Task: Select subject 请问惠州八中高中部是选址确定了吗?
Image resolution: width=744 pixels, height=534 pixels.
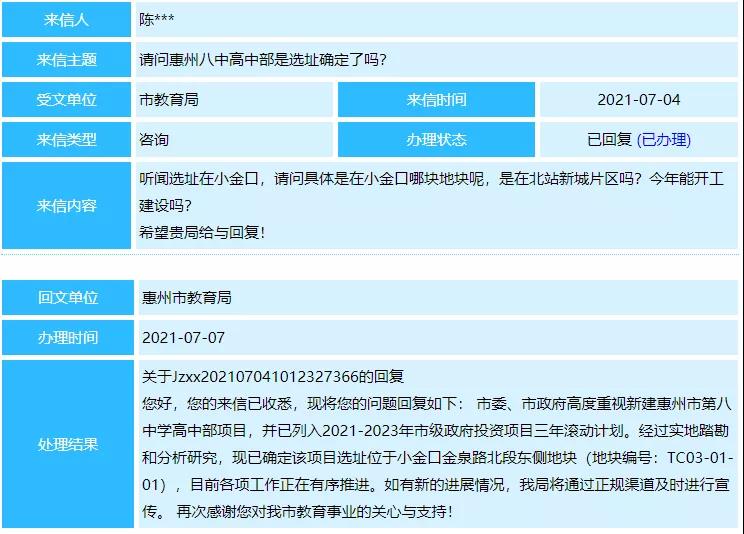Action: point(263,60)
